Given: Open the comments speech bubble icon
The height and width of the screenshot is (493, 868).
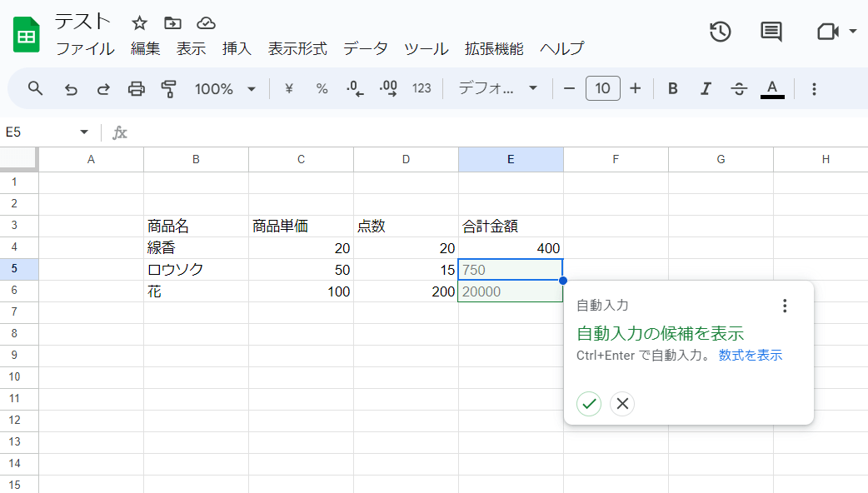Looking at the screenshot, I should coord(771,32).
